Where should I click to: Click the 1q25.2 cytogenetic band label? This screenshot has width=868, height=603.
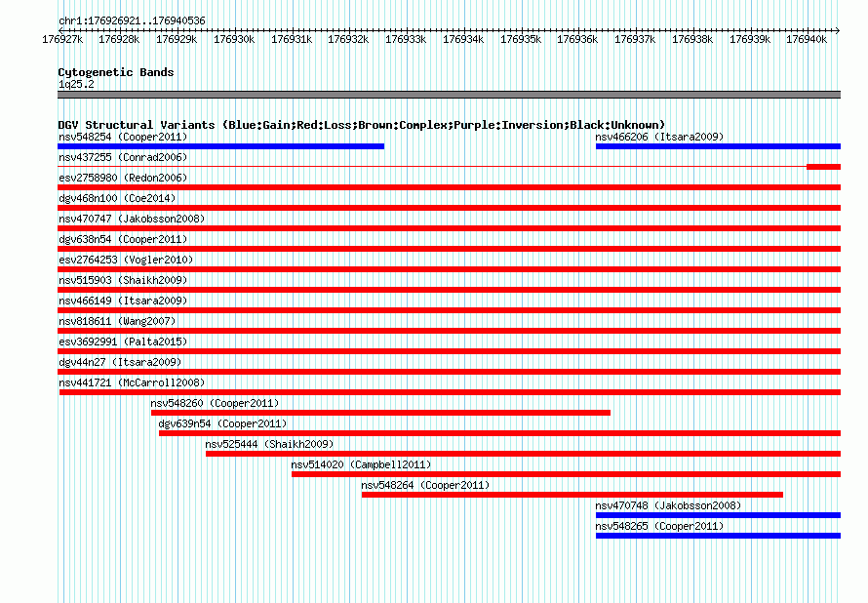(x=76, y=84)
